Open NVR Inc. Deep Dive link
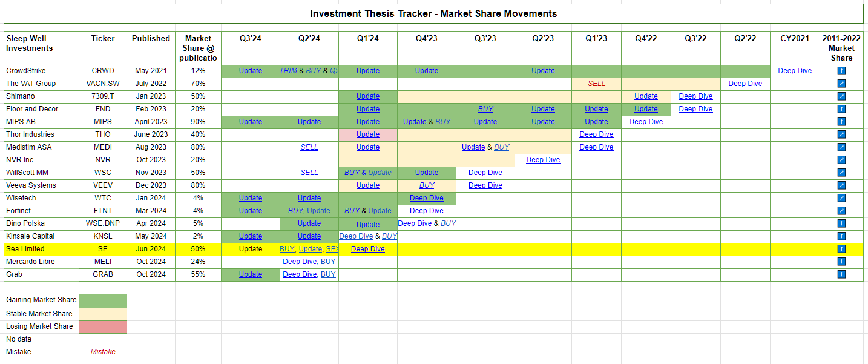The image size is (868, 364). click(543, 160)
